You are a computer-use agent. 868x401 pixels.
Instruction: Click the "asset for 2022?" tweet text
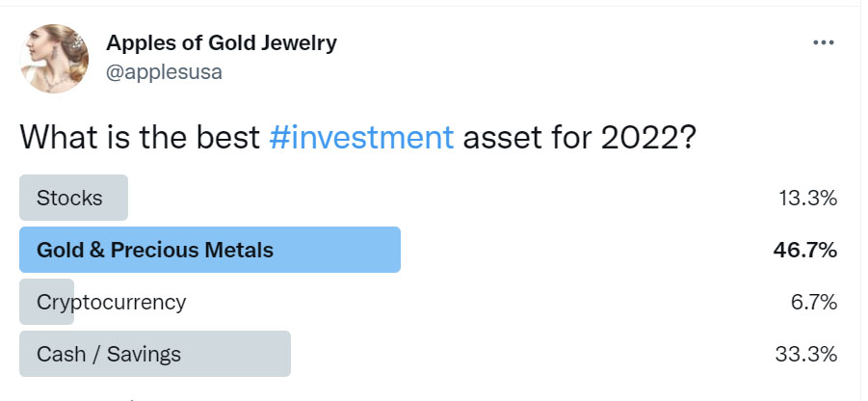[x=580, y=137]
